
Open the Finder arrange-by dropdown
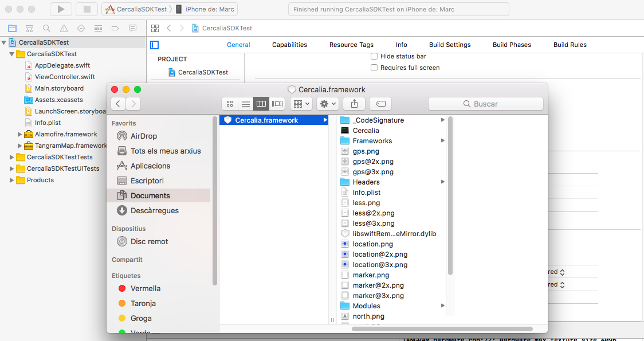[301, 104]
